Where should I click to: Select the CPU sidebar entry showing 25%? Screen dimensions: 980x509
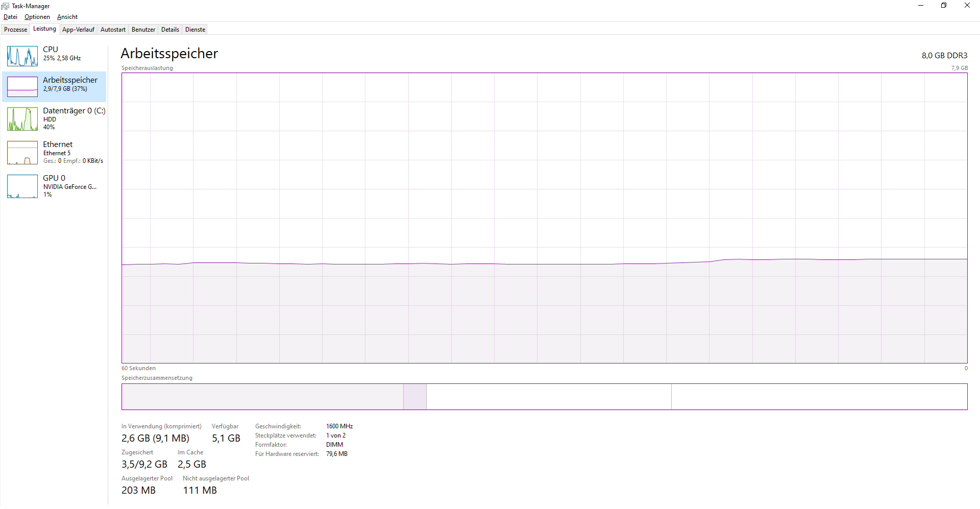coord(56,53)
